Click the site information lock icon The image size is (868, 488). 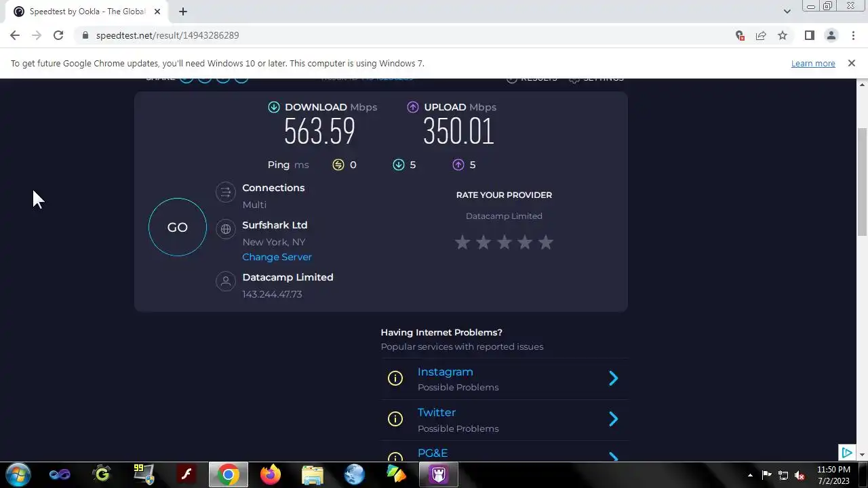tap(85, 35)
